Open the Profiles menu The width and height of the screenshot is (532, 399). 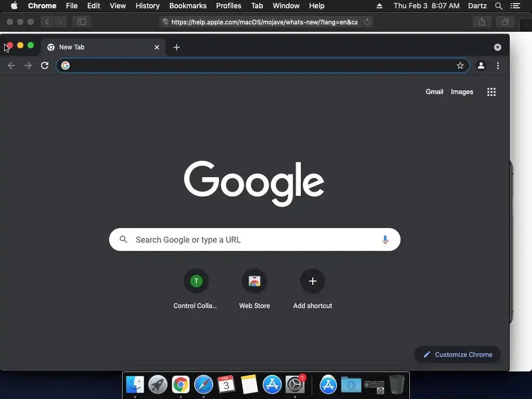(x=229, y=6)
